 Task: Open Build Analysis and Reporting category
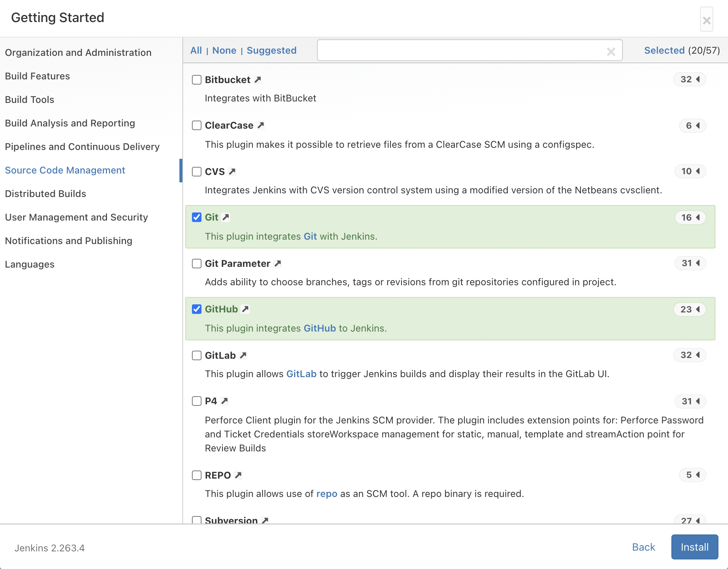pyautogui.click(x=70, y=123)
